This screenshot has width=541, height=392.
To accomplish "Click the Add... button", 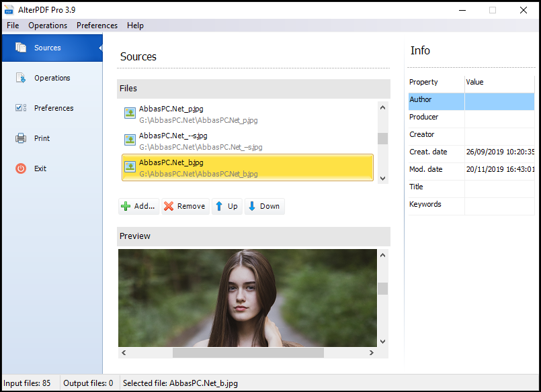I will click(138, 206).
